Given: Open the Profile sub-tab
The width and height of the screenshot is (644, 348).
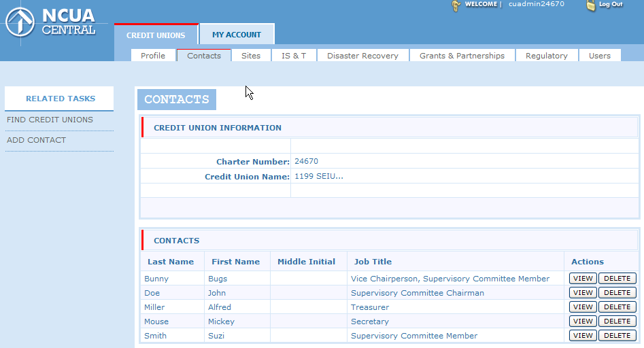Looking at the screenshot, I should click(153, 56).
